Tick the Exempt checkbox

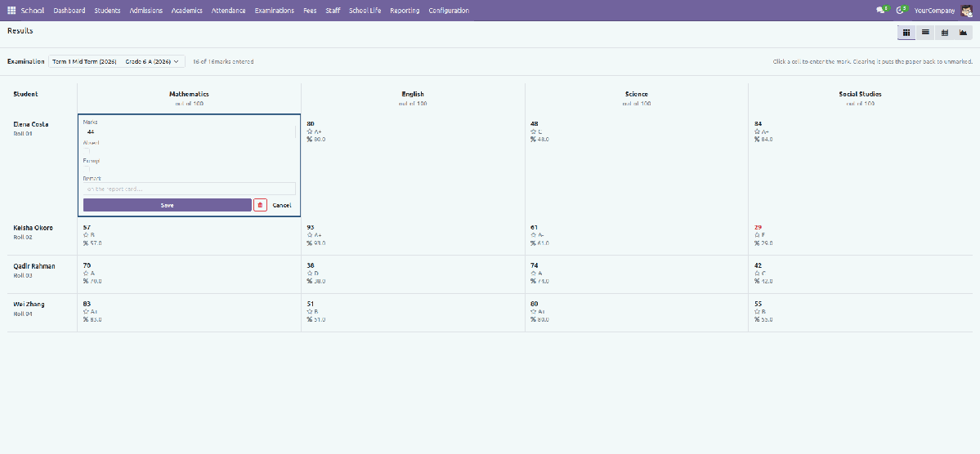tap(87, 169)
